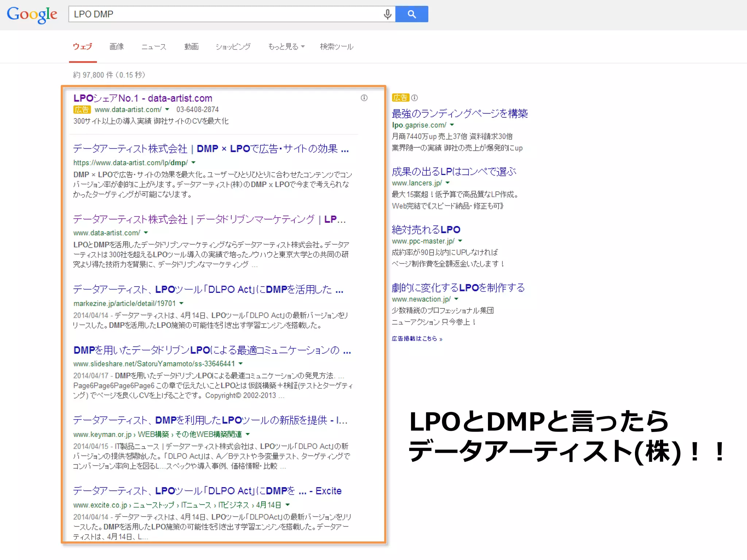
Task: Click the phone number 03-6408-2874
Action: 197,109
